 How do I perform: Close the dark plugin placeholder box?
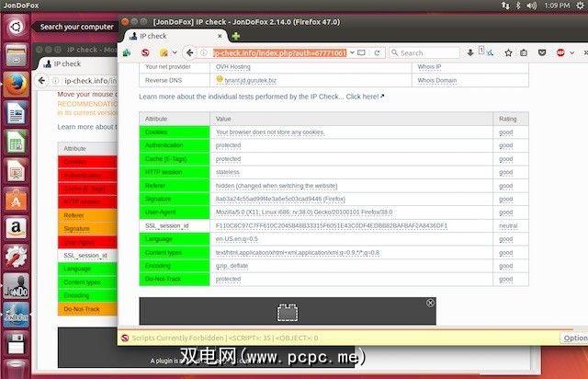click(x=430, y=303)
